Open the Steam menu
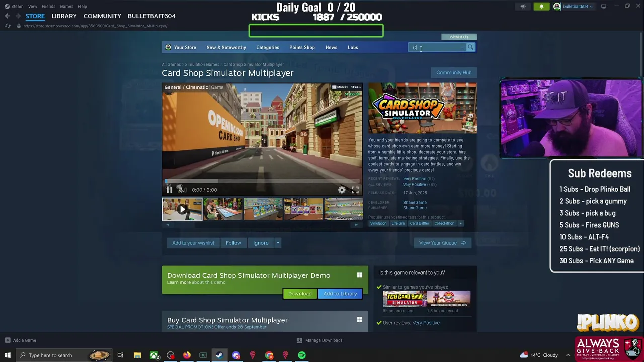The image size is (644, 362). (14, 6)
